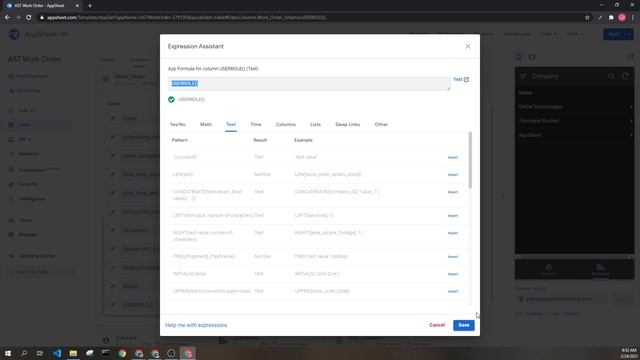Viewport: 640px width, 360px height.
Task: Insert the LEFT pattern
Action: [453, 216]
